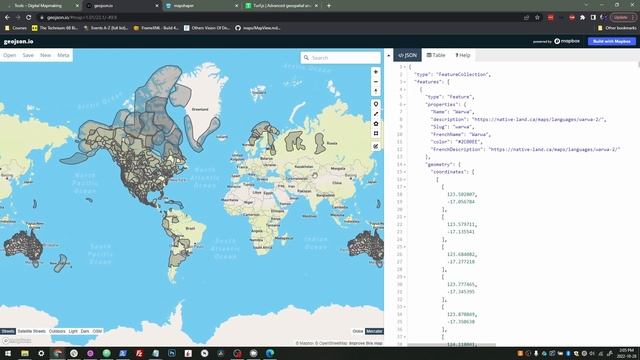
Task: Switch to the mapshaper browser tab
Action: pyautogui.click(x=202, y=6)
